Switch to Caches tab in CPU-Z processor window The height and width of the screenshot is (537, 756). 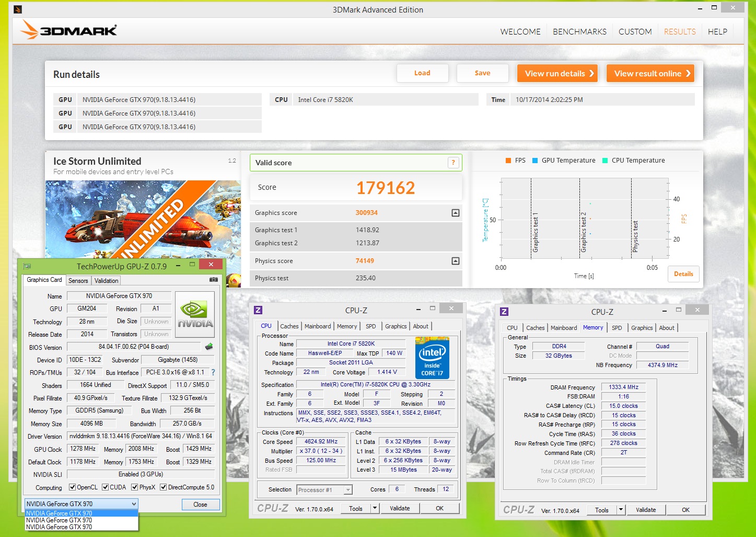[x=289, y=326]
